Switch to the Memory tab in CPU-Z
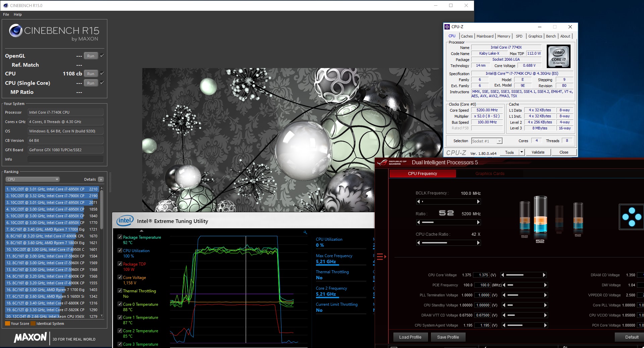644x348 pixels. click(503, 36)
